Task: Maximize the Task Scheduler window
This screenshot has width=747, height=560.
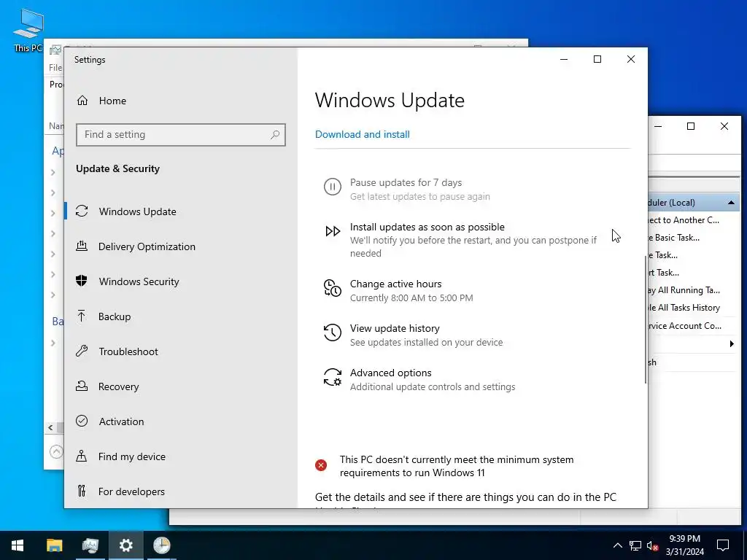Action: pos(691,126)
